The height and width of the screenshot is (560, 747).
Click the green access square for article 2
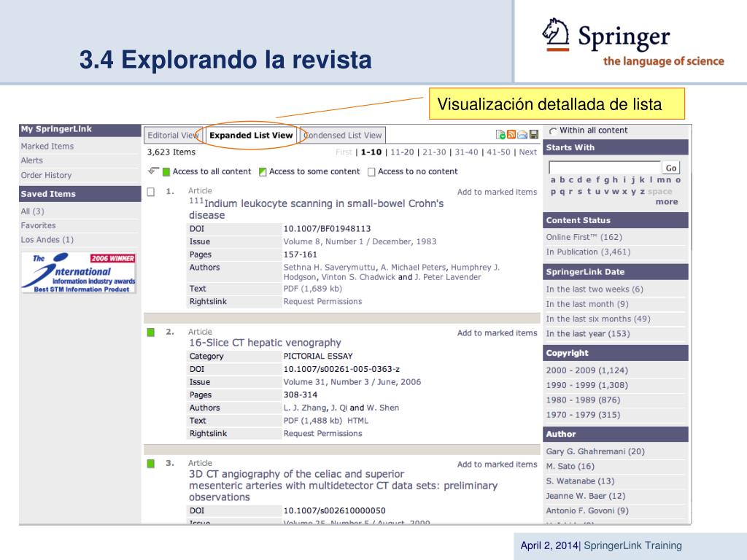[151, 332]
